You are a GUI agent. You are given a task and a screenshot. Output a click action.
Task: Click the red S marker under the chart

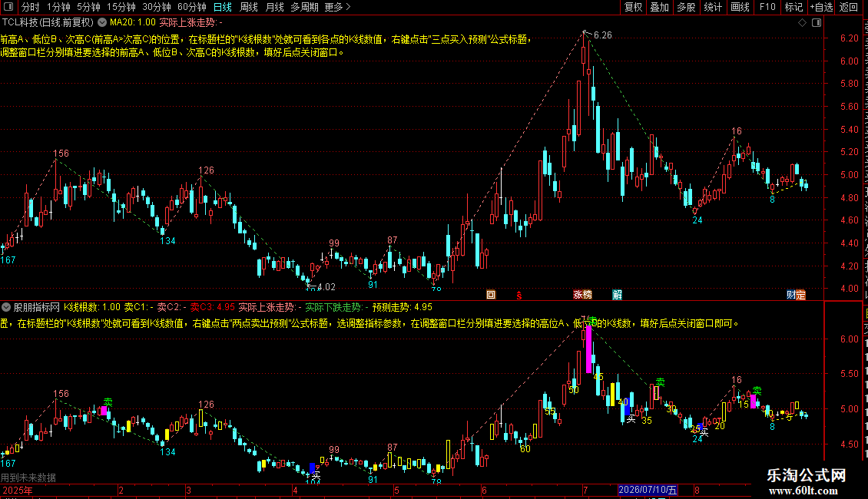518,296
